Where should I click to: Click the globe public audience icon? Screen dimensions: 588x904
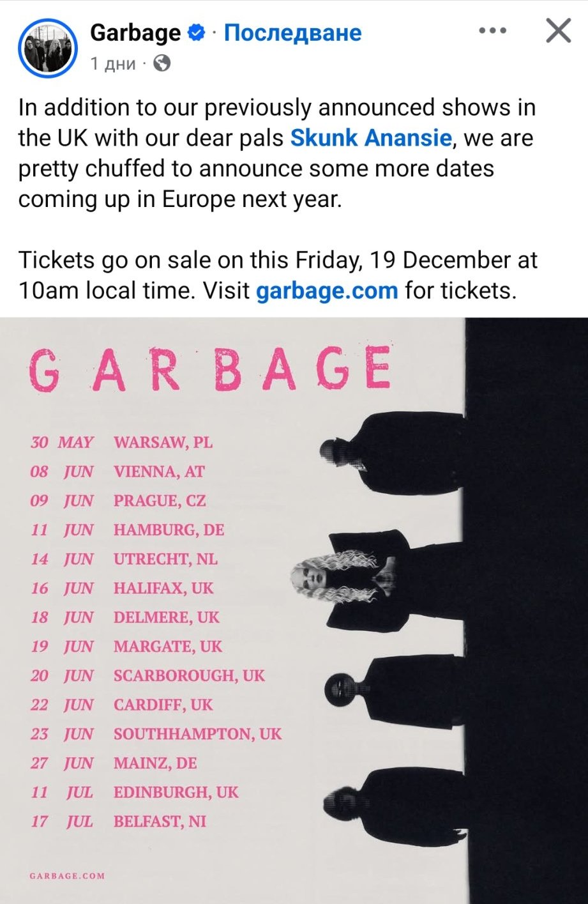(x=163, y=63)
